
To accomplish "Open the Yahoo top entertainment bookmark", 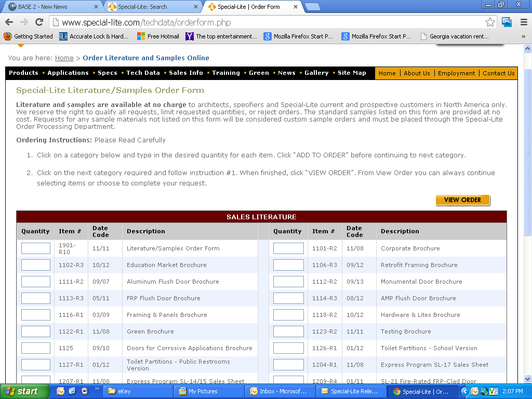I will pos(221,36).
